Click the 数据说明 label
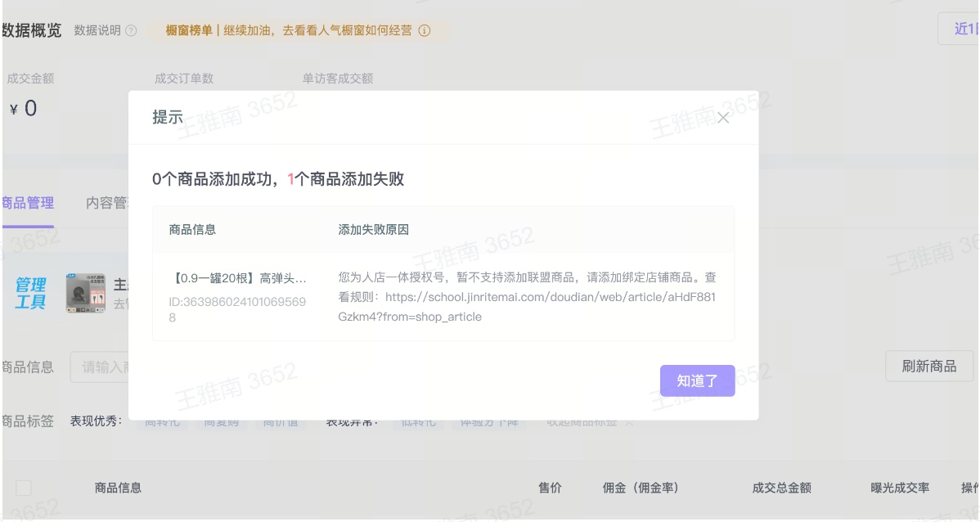 [97, 31]
